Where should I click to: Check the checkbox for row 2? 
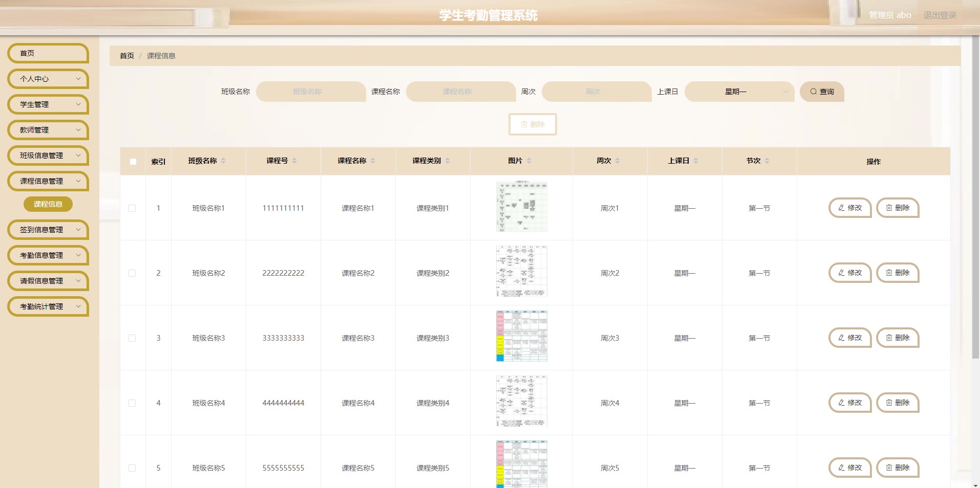132,273
